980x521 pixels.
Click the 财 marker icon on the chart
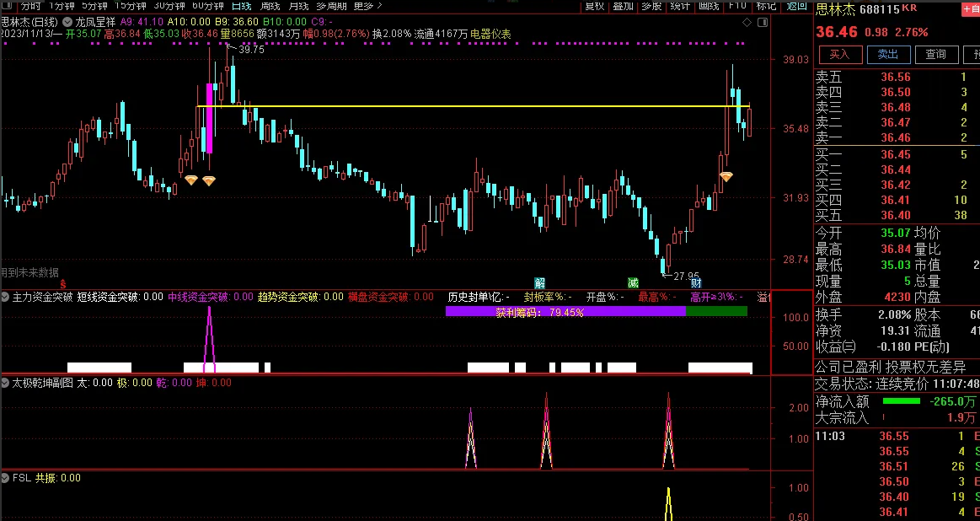click(x=696, y=282)
